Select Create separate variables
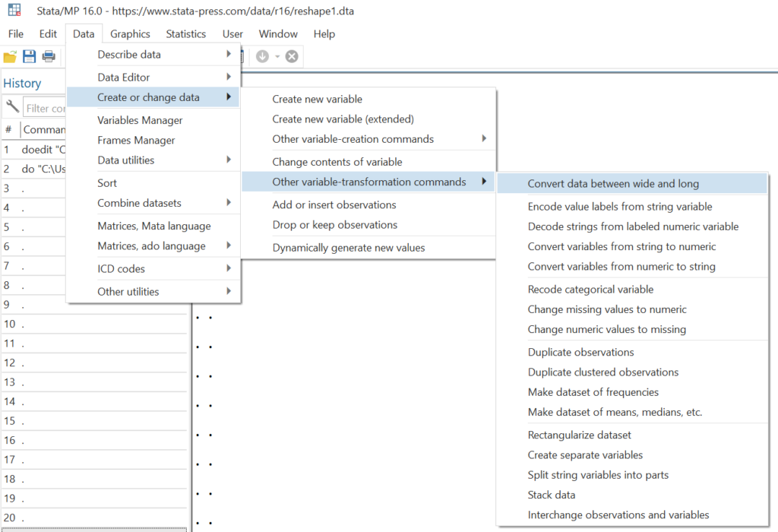This screenshot has height=532, width=778. [x=632, y=455]
